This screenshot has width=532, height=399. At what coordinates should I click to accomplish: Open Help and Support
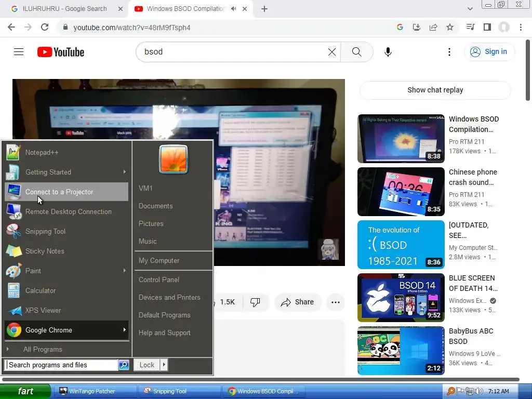point(165,333)
